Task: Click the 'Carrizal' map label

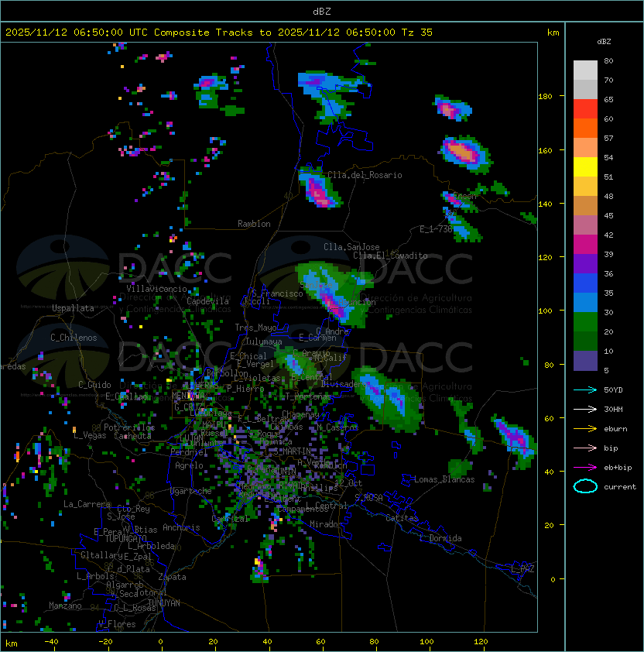Action: (x=231, y=519)
